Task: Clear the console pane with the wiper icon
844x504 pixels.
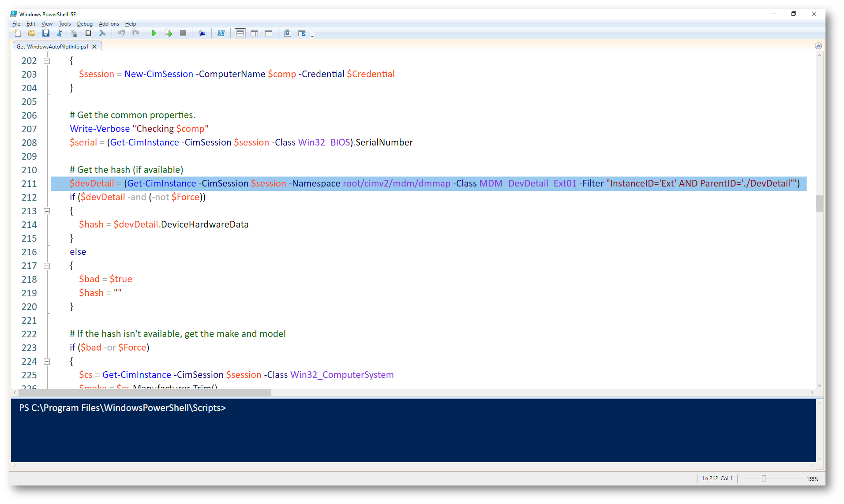Action: pos(102,34)
